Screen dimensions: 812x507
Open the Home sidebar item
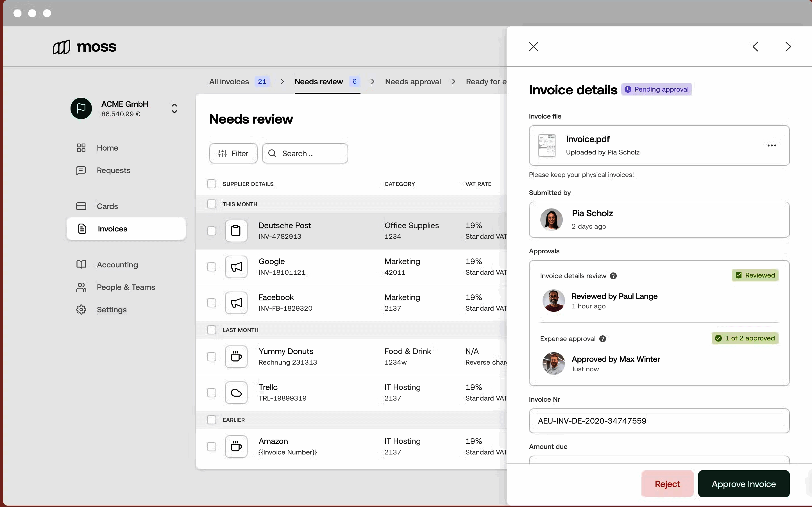pos(107,148)
